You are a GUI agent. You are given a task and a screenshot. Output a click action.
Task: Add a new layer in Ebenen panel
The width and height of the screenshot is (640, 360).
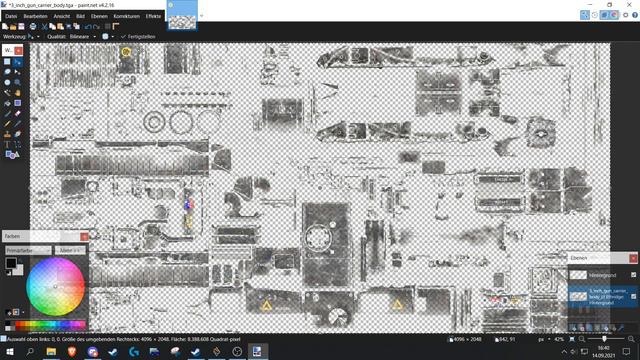click(573, 328)
